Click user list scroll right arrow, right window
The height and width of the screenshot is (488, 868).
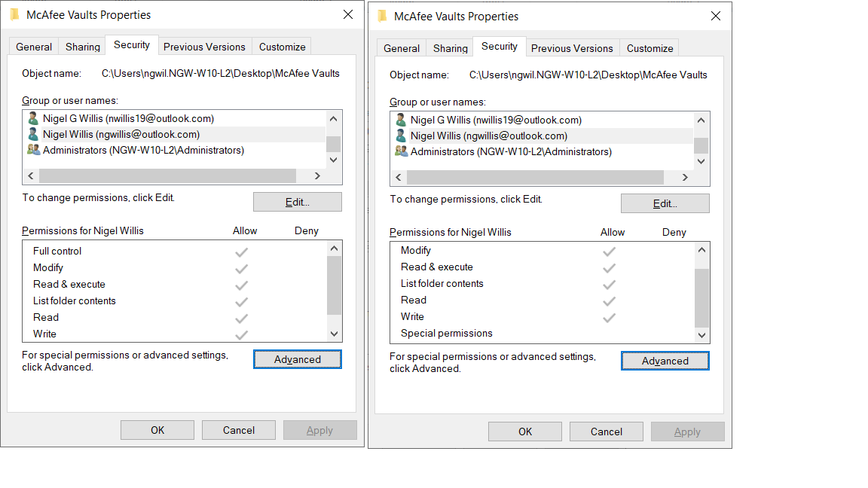[685, 178]
